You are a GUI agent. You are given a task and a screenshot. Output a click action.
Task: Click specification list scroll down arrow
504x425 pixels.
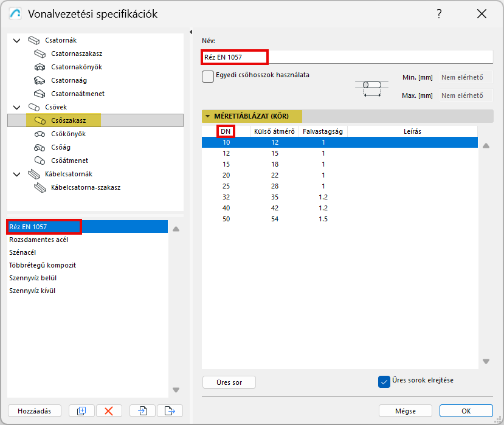click(176, 390)
